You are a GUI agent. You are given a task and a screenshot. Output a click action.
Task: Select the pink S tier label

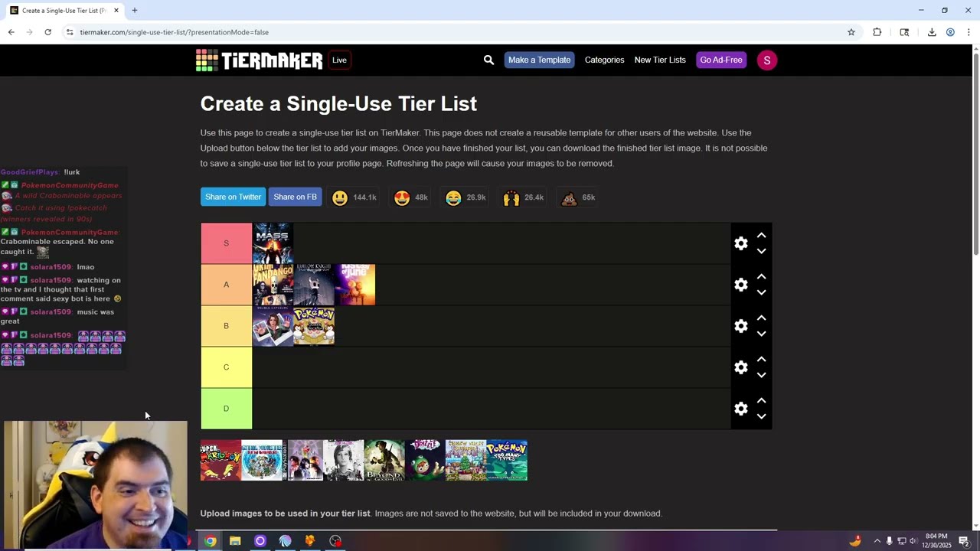(x=226, y=243)
